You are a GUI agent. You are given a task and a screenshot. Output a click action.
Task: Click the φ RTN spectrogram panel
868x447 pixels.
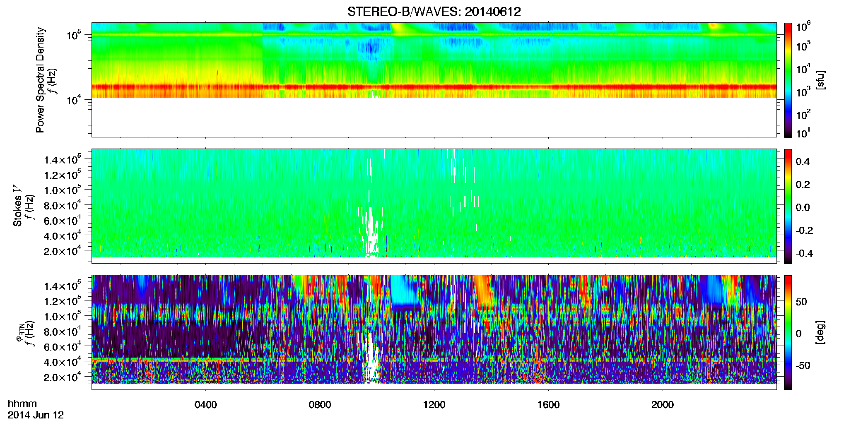(x=434, y=332)
